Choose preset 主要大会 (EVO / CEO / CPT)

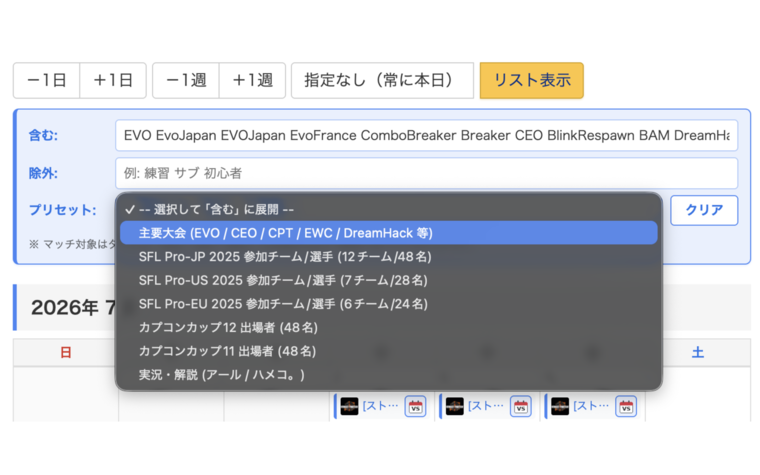point(389,233)
